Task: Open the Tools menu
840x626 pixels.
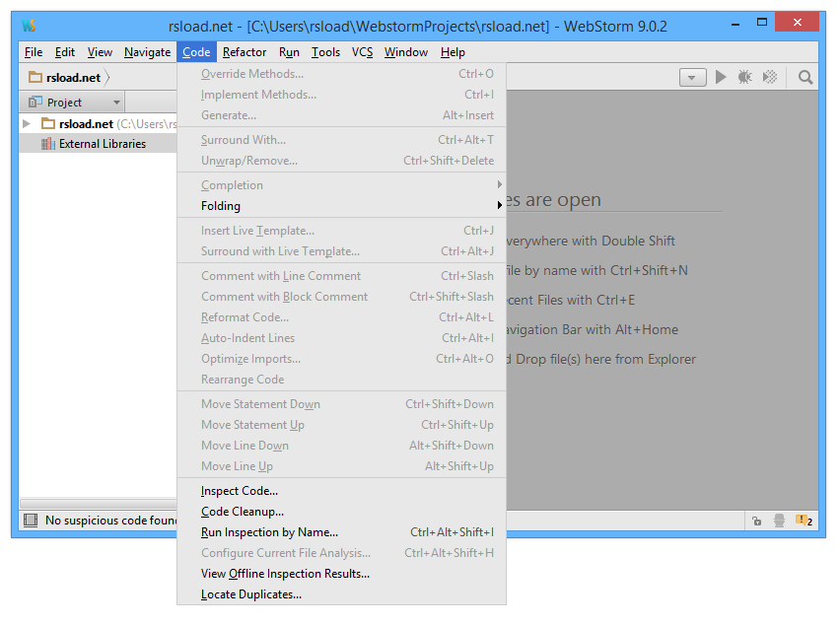Action: [325, 52]
